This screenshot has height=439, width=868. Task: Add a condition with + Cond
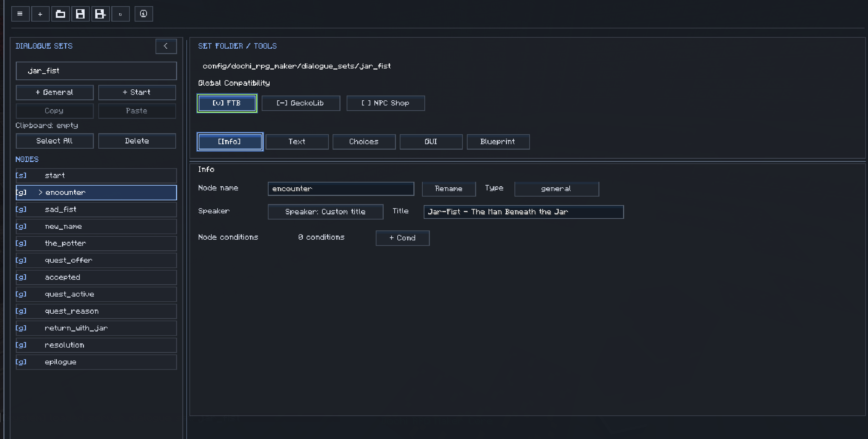point(402,238)
